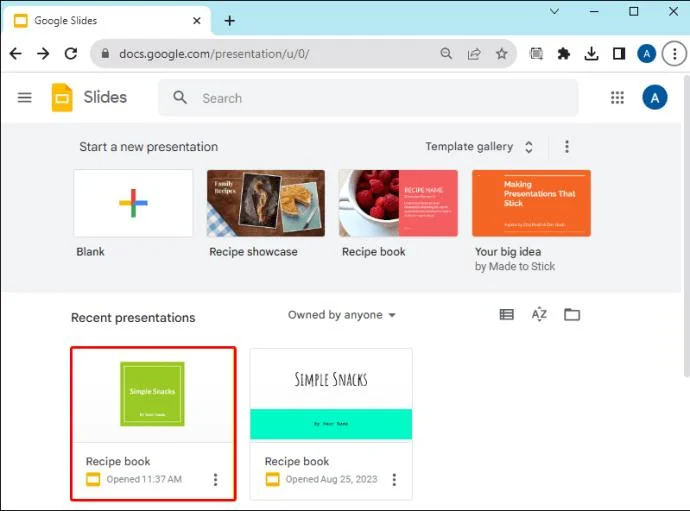Switch to list view
Viewport: 690px width, 511px height.
coord(506,314)
